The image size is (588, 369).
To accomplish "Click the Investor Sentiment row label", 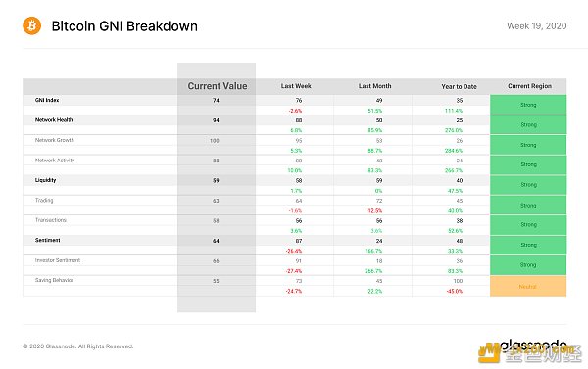I will [x=58, y=260].
